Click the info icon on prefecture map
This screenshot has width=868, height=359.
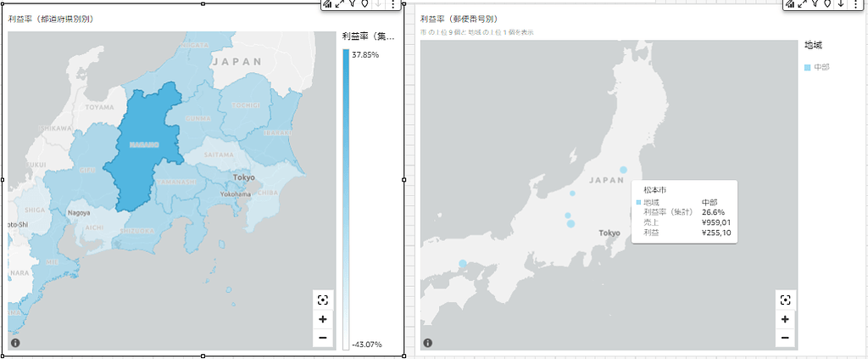pos(15,343)
